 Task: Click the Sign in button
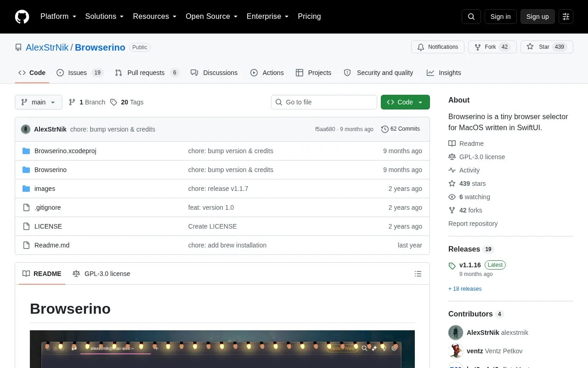point(501,17)
